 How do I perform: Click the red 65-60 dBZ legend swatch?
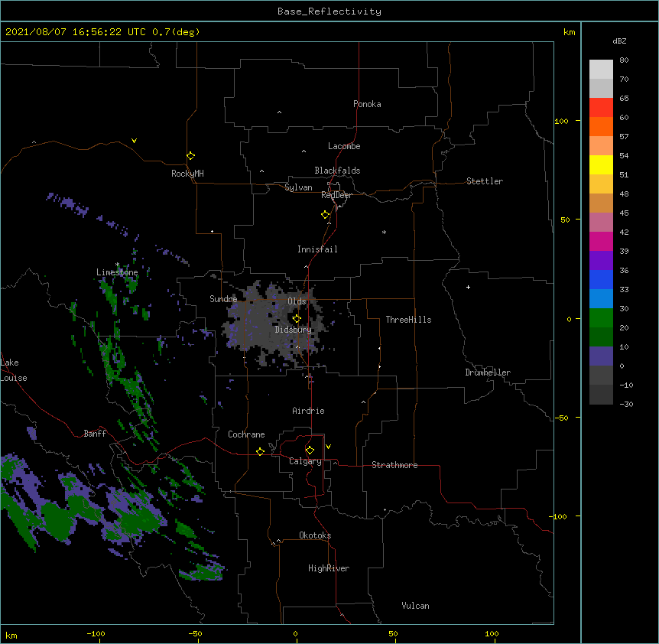tap(601, 108)
